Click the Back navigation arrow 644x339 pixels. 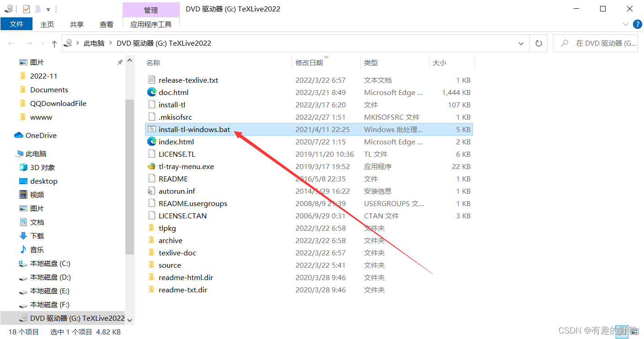point(11,43)
